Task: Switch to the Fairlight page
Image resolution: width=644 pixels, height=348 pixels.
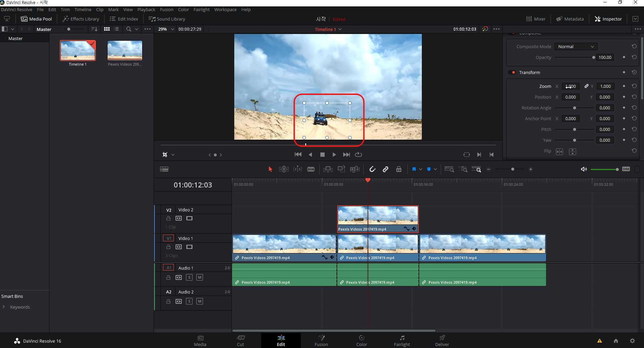Action: 402,341
